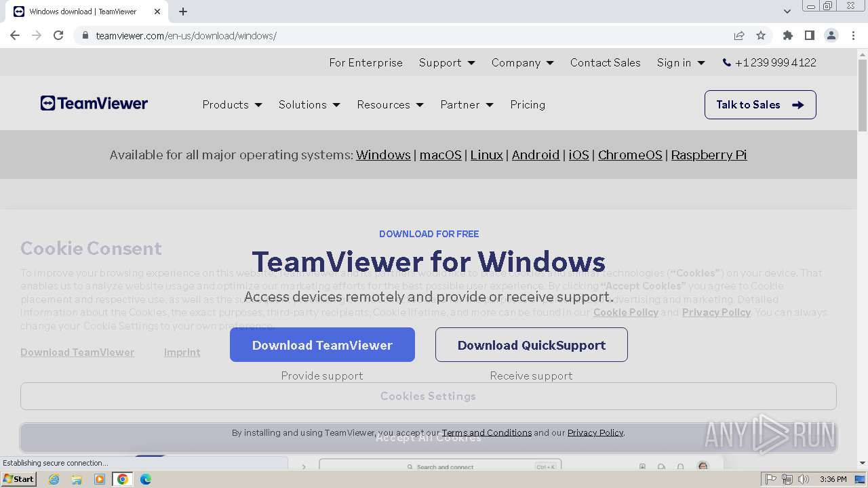Reload the page
868x488 pixels.
point(58,35)
